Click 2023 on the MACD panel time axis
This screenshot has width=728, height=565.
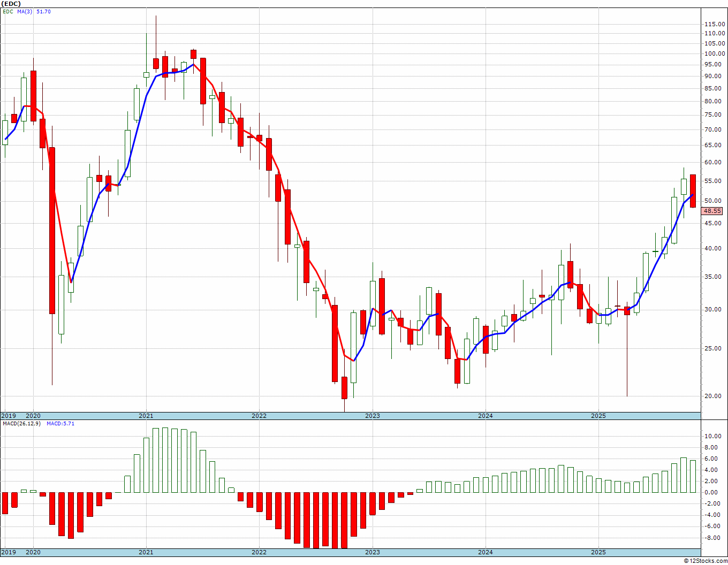373,552
